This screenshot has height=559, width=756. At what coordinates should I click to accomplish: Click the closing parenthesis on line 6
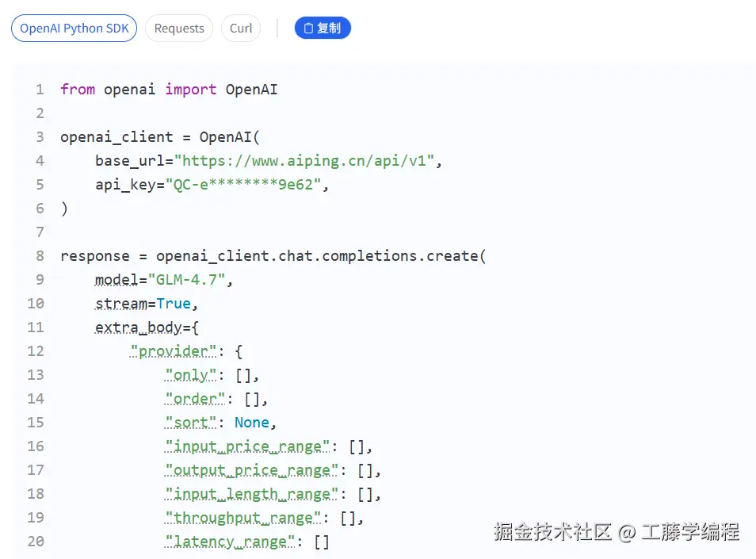click(64, 209)
